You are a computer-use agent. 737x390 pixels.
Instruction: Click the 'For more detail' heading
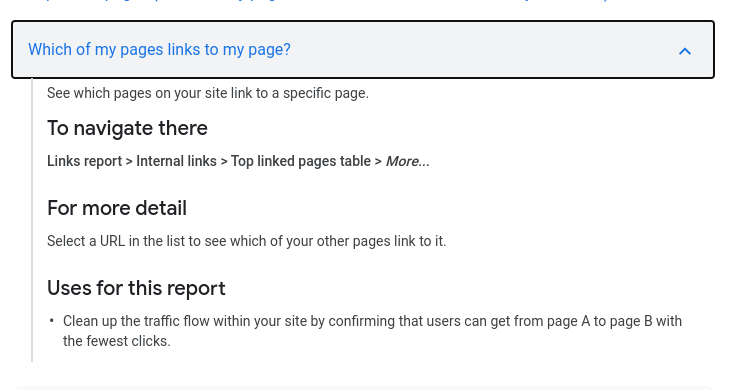point(117,208)
